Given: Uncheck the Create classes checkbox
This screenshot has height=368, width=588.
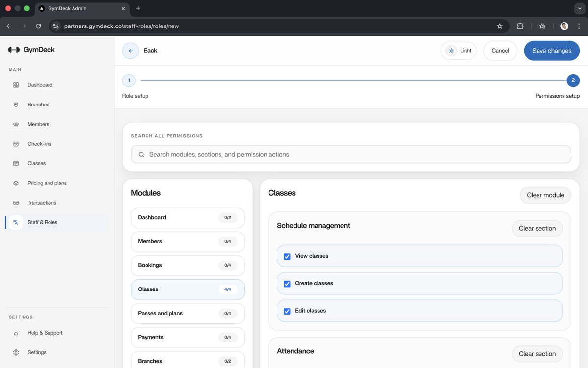Looking at the screenshot, I should pos(287,284).
